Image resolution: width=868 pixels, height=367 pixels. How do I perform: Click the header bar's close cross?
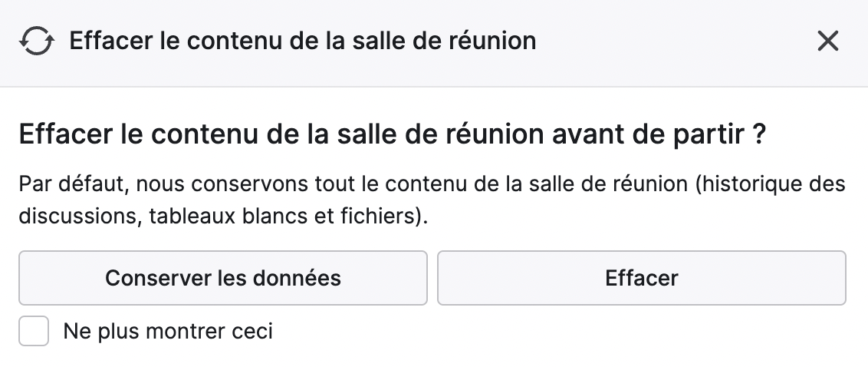pyautogui.click(x=827, y=41)
